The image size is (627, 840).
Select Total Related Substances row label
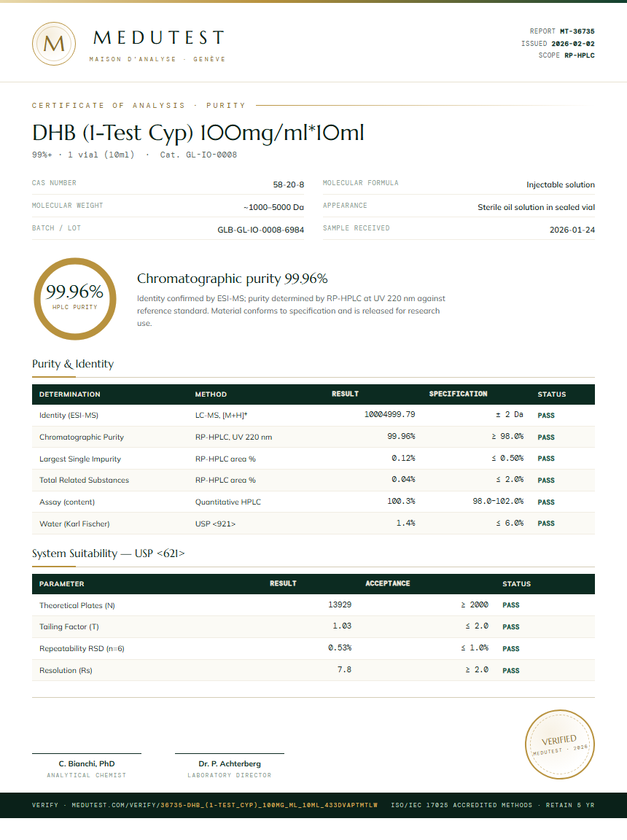point(84,480)
